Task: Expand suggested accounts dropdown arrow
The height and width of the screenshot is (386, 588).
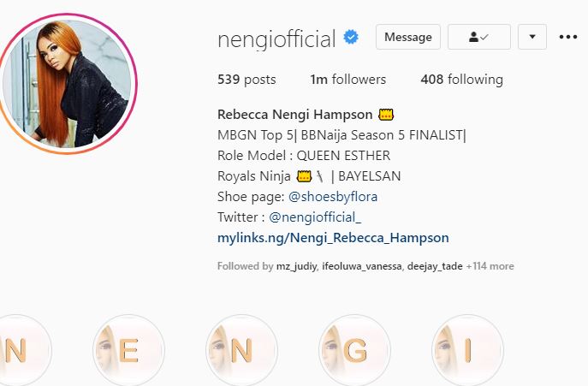Action: click(532, 37)
